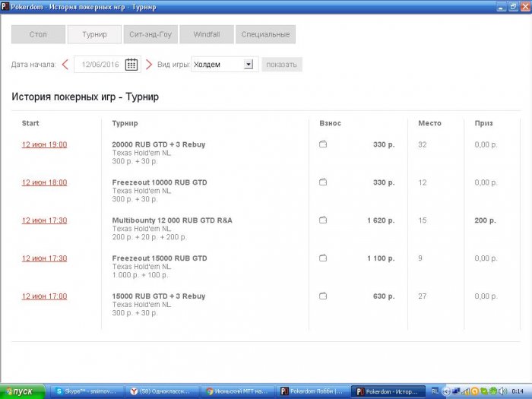Switch to Chrome taskbar item
Image resolution: width=532 pixels, height=399 pixels.
236,391
